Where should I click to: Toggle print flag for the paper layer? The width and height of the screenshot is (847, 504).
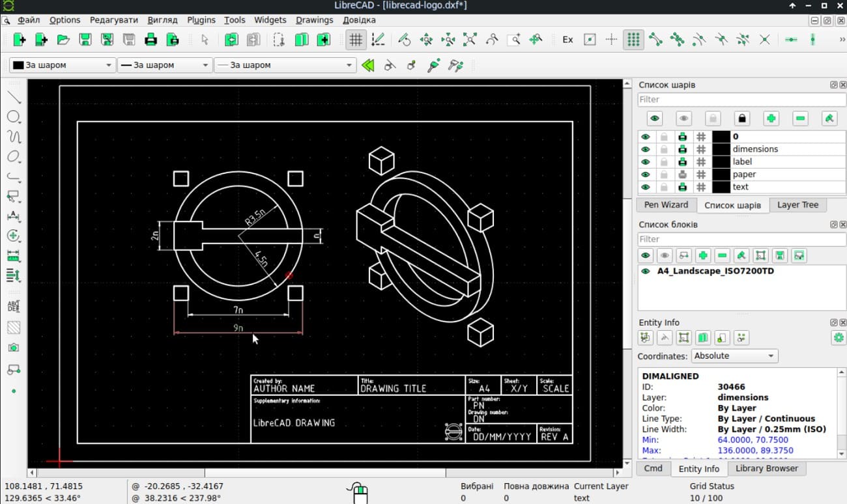point(683,174)
